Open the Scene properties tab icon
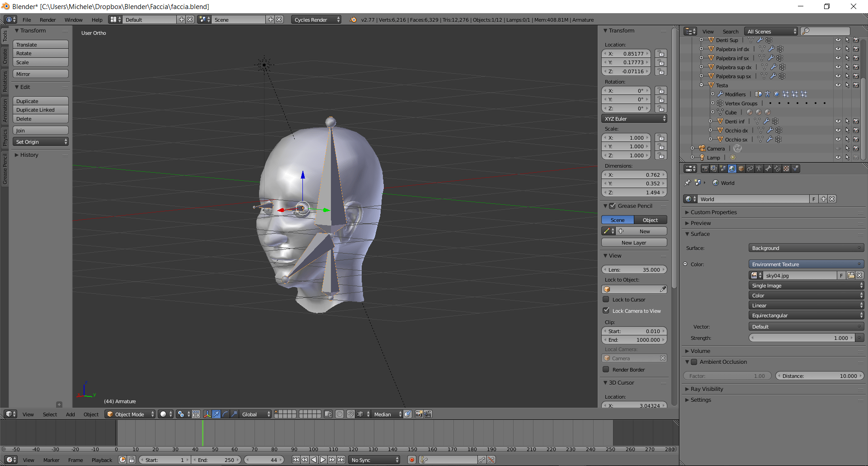The image size is (868, 466). pyautogui.click(x=723, y=169)
